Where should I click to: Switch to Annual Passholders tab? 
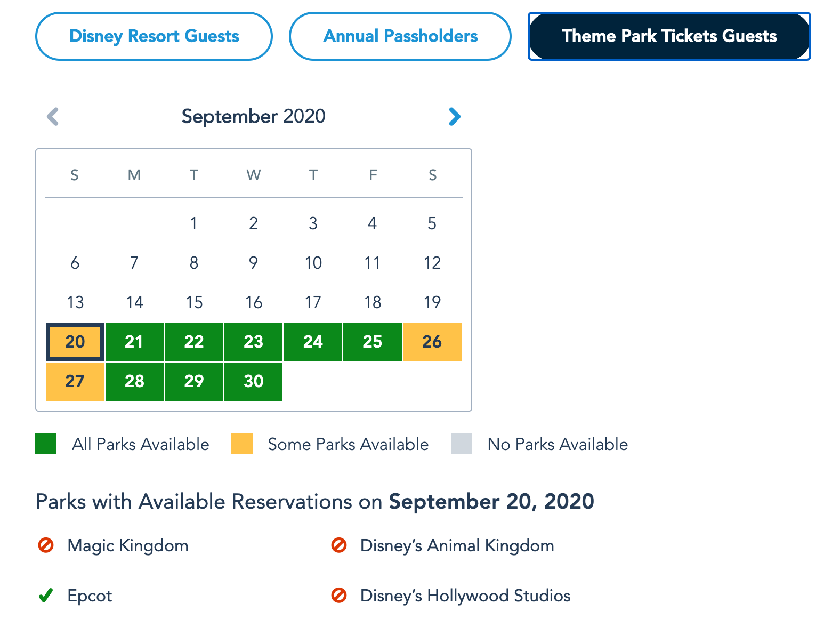pyautogui.click(x=400, y=36)
